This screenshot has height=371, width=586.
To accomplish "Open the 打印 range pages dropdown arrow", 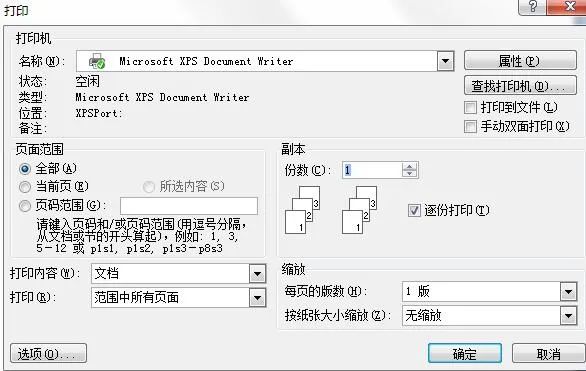I will coord(257,298).
